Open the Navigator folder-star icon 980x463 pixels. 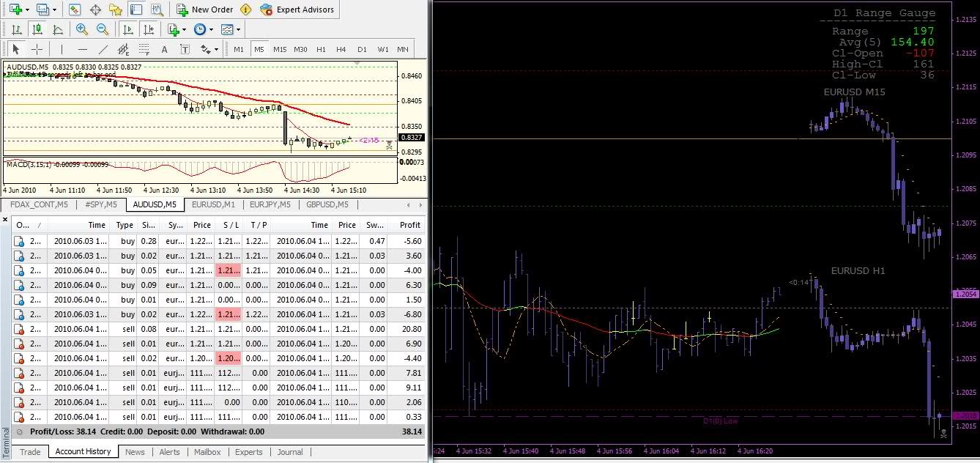(x=115, y=10)
